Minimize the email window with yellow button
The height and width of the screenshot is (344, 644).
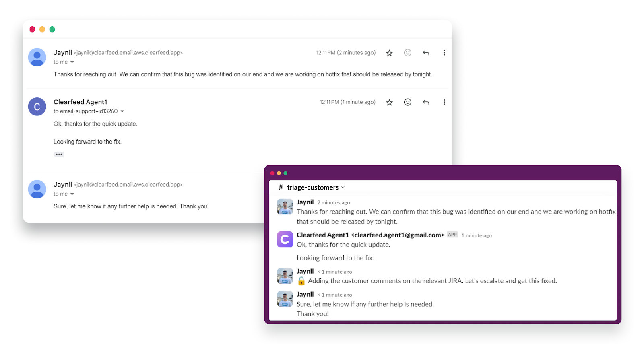click(42, 29)
